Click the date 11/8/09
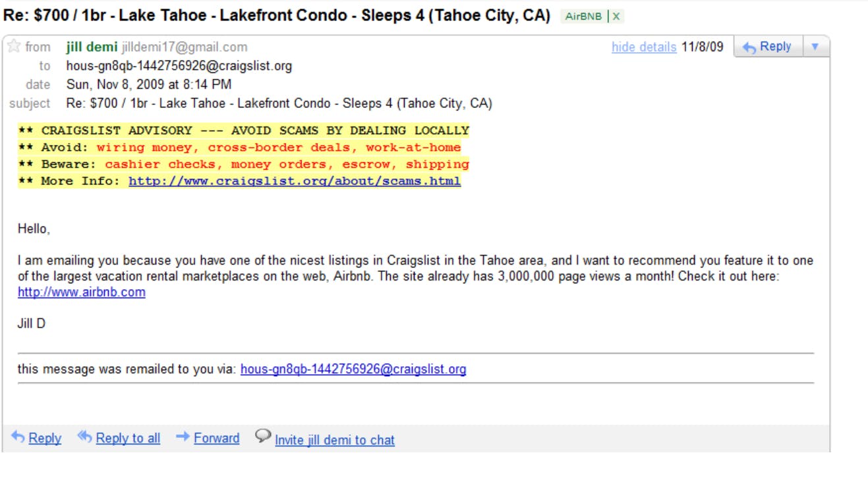 [x=702, y=46]
